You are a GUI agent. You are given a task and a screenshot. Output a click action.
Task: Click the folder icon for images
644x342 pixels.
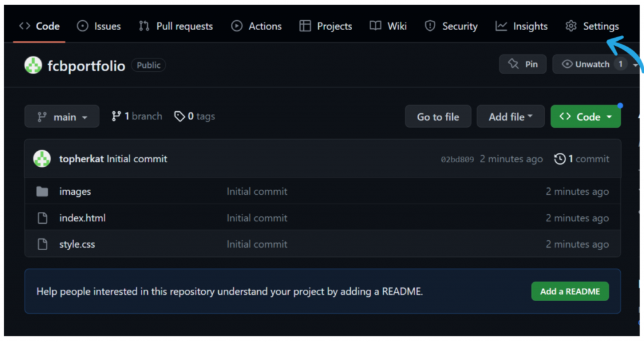point(42,191)
